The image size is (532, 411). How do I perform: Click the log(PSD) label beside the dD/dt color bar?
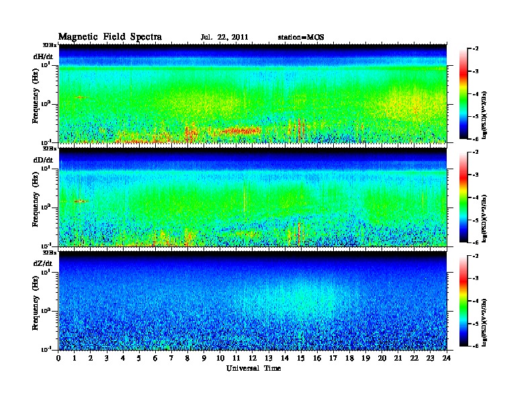click(x=484, y=219)
